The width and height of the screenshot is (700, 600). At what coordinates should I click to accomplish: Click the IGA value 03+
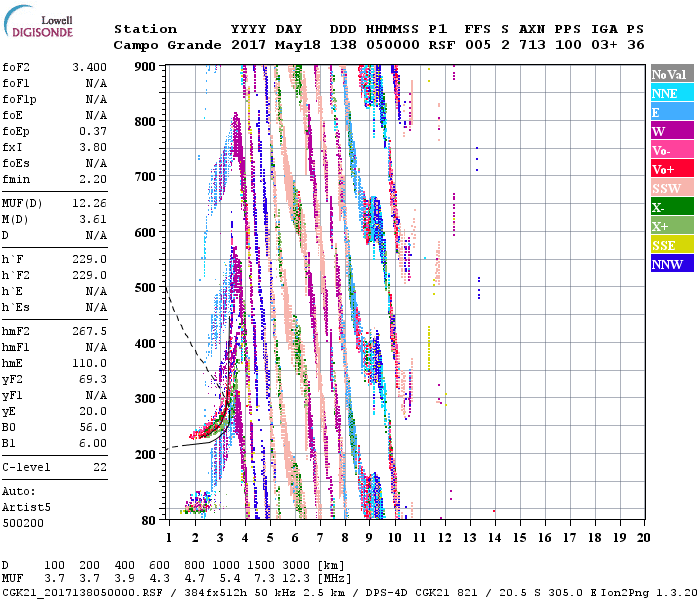point(604,45)
